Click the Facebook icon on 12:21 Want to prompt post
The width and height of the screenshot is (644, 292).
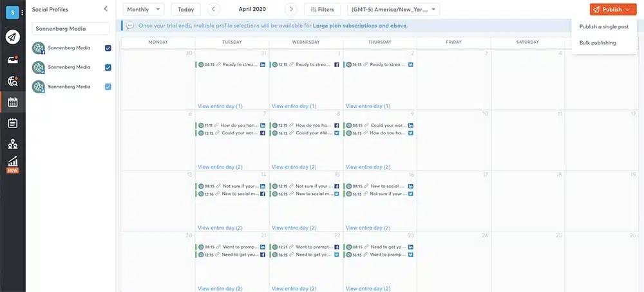[x=336, y=247]
